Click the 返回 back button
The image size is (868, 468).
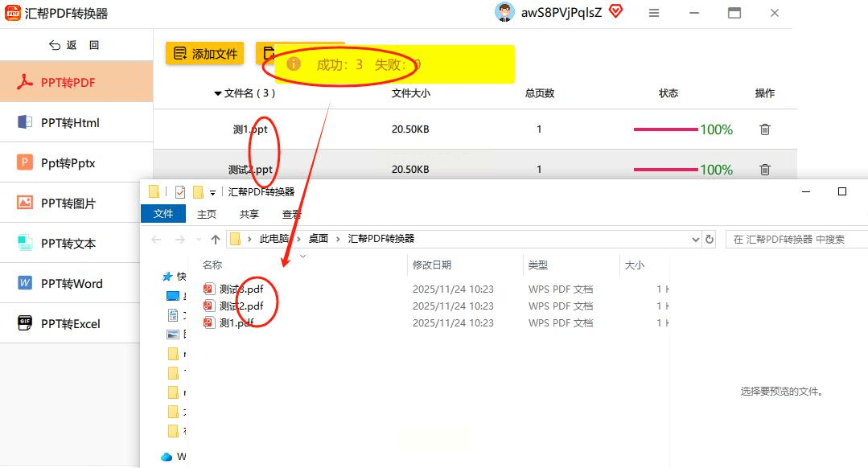pos(75,45)
